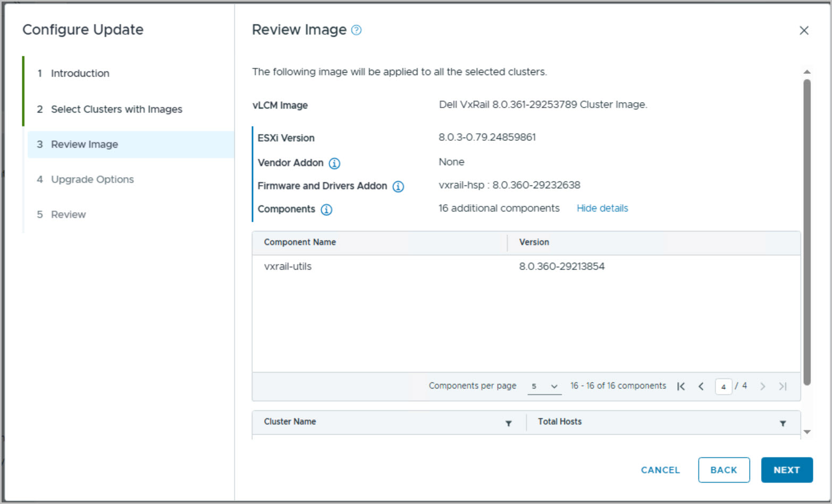Viewport: 832px width, 504px height.
Task: Click the Review Image help question icon
Action: click(x=357, y=30)
